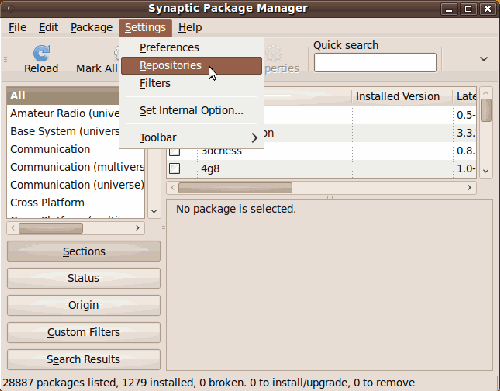Click the Sections button
This screenshot has height=391, width=500.
click(84, 251)
